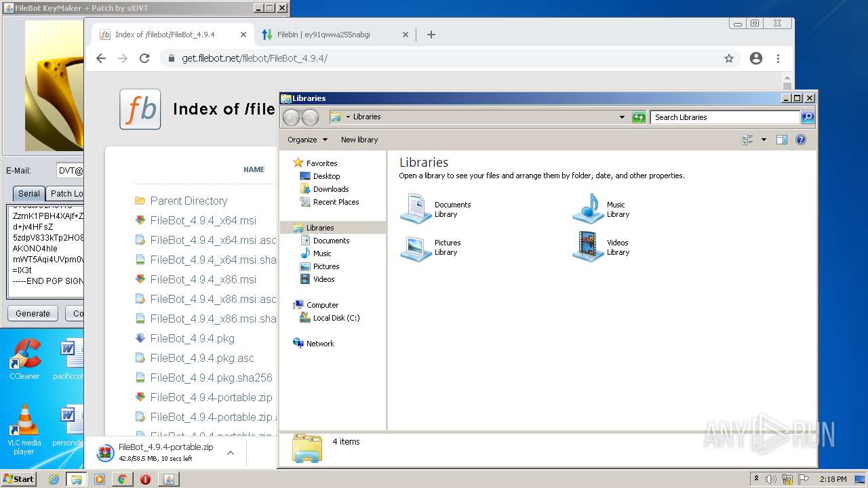Click the FileBot fb logo
This screenshot has width=868, height=488.
(x=140, y=109)
